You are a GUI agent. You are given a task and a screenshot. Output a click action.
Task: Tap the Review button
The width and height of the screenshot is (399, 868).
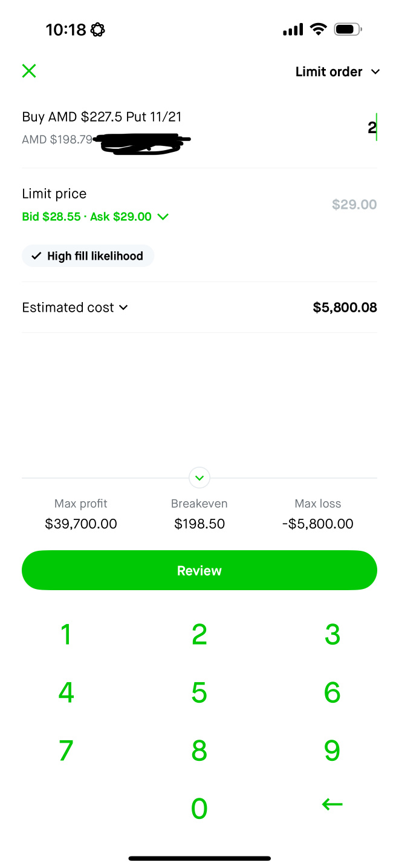(199, 570)
